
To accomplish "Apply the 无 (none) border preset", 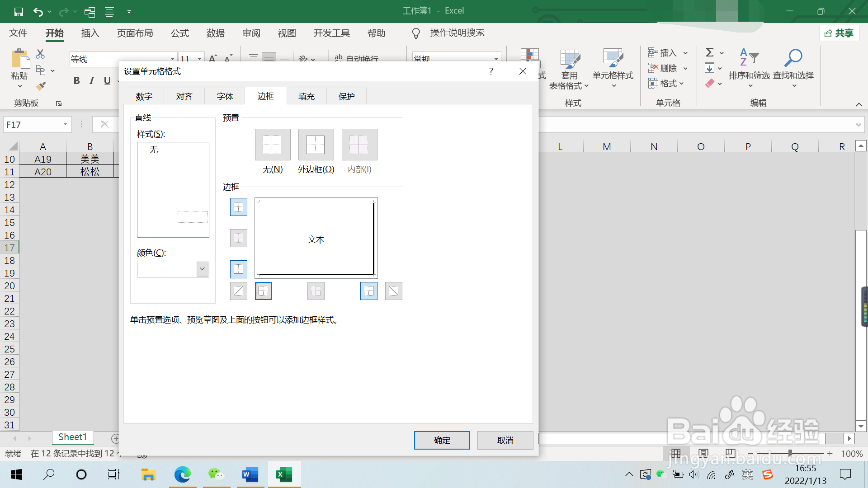I will (x=272, y=145).
